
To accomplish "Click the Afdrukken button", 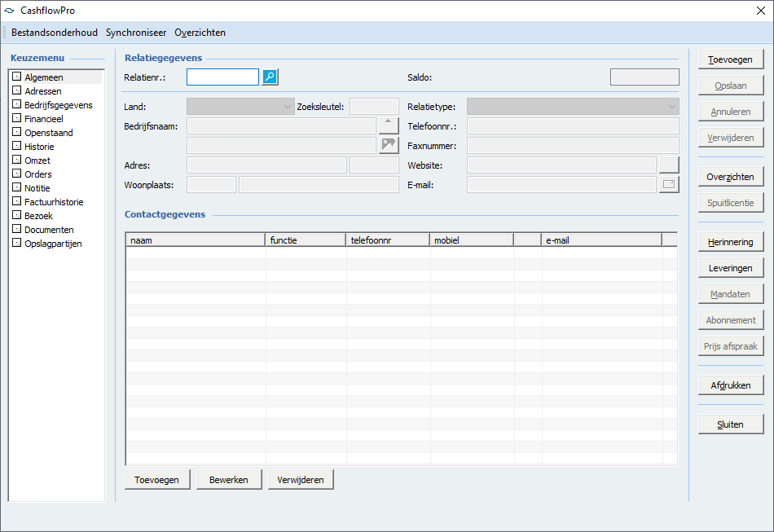I will pyautogui.click(x=731, y=385).
